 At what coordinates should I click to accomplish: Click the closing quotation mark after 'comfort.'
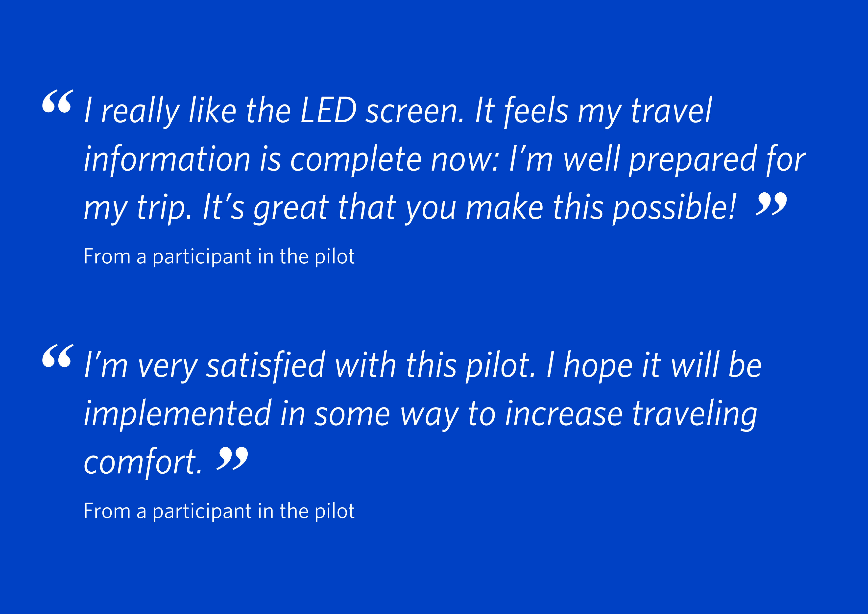[x=232, y=458]
